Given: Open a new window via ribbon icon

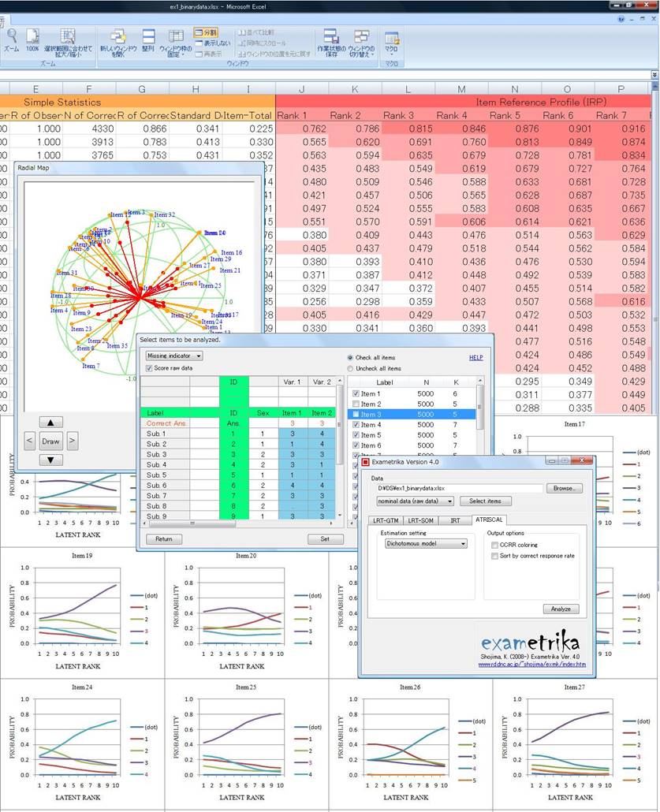Looking at the screenshot, I should [118, 37].
